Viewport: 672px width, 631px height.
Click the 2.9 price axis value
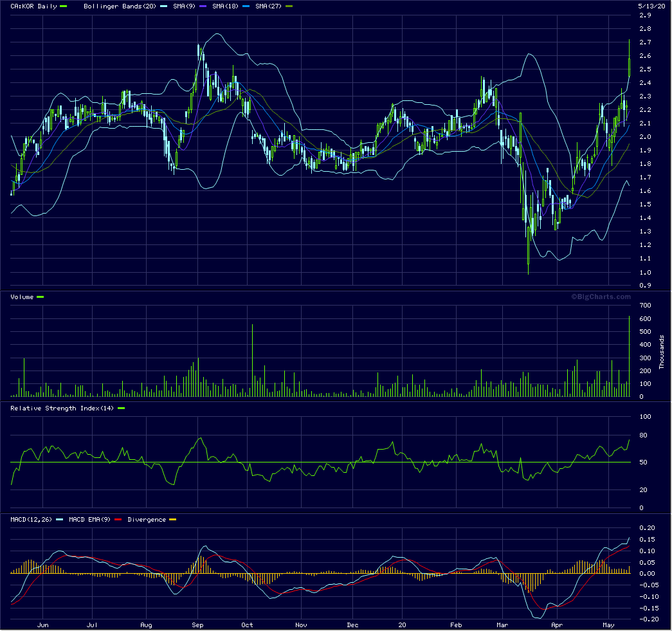[646, 15]
